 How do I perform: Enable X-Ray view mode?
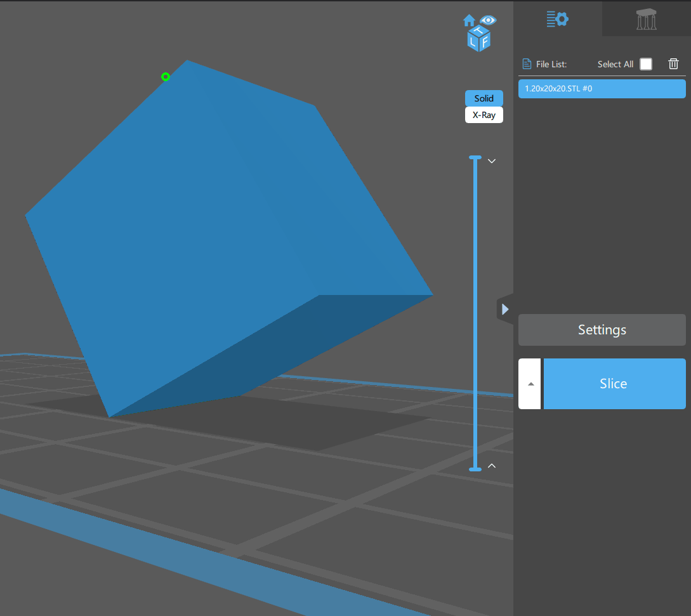pos(484,115)
